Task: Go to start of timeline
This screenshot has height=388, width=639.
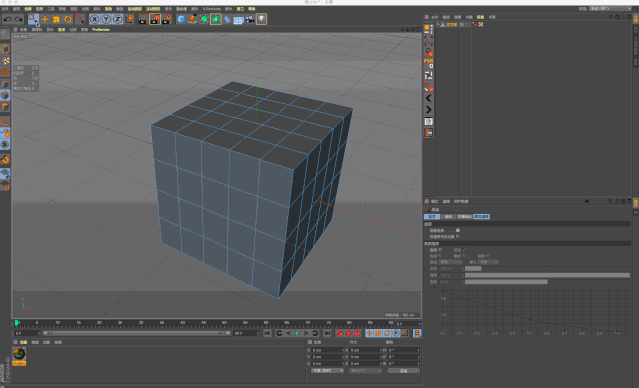Action: [x=267, y=333]
